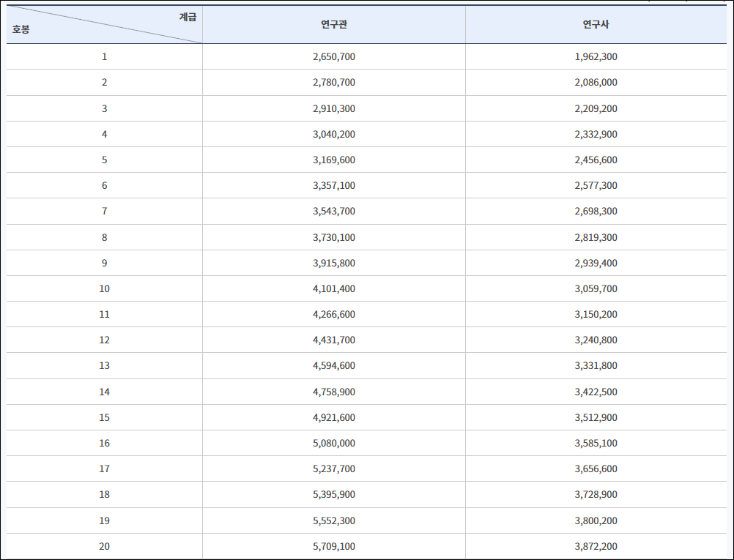The image size is (734, 560).
Task: Select the cell with 3,543,700
Action: tap(334, 211)
